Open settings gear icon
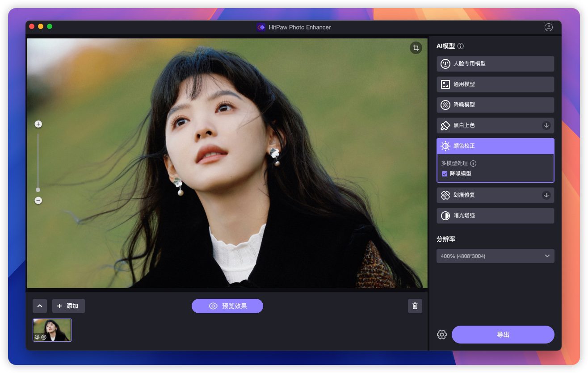Viewport: 588px width, 373px height. (442, 335)
